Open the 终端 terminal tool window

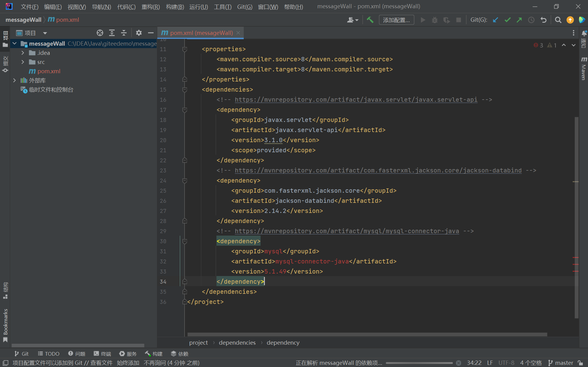(102, 354)
